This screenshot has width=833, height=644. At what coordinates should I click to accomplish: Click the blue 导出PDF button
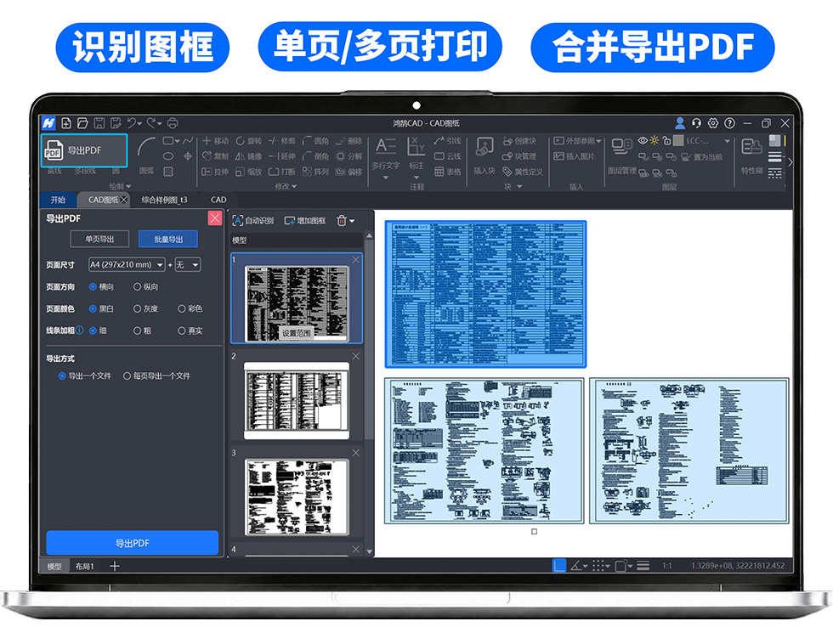133,543
